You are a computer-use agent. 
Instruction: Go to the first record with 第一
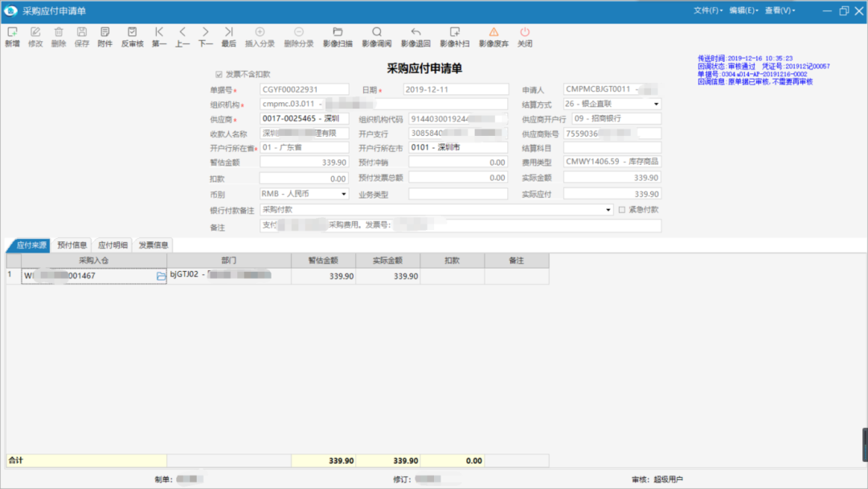[159, 36]
